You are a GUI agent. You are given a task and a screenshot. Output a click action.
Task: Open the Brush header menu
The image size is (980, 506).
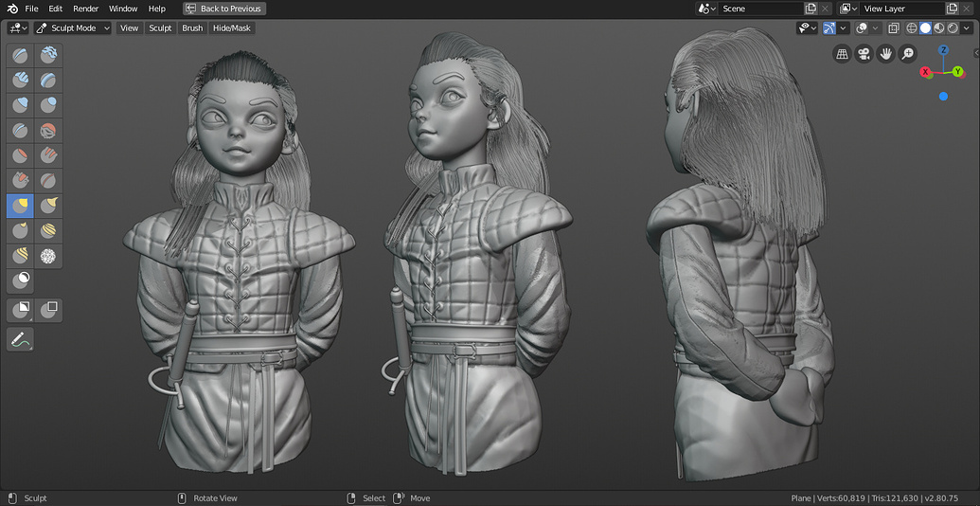(192, 28)
